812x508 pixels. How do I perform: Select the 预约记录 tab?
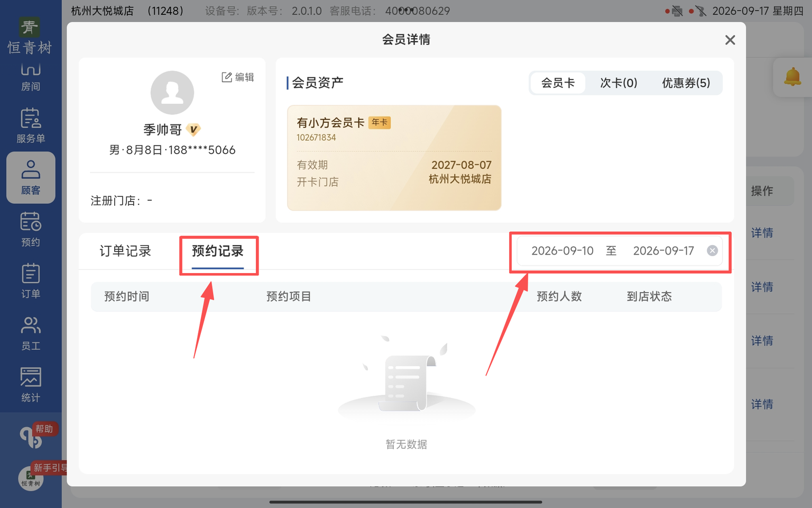click(218, 251)
